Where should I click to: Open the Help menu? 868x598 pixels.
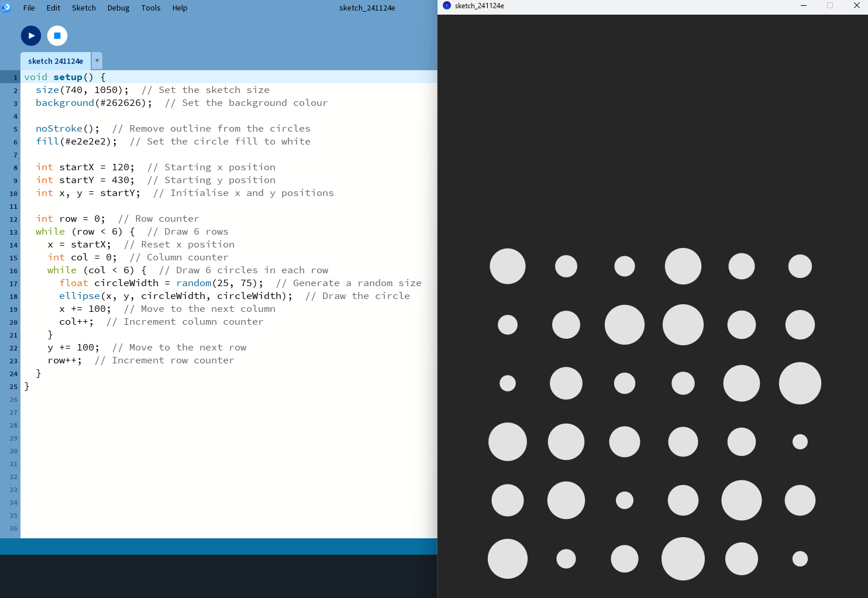pos(180,8)
